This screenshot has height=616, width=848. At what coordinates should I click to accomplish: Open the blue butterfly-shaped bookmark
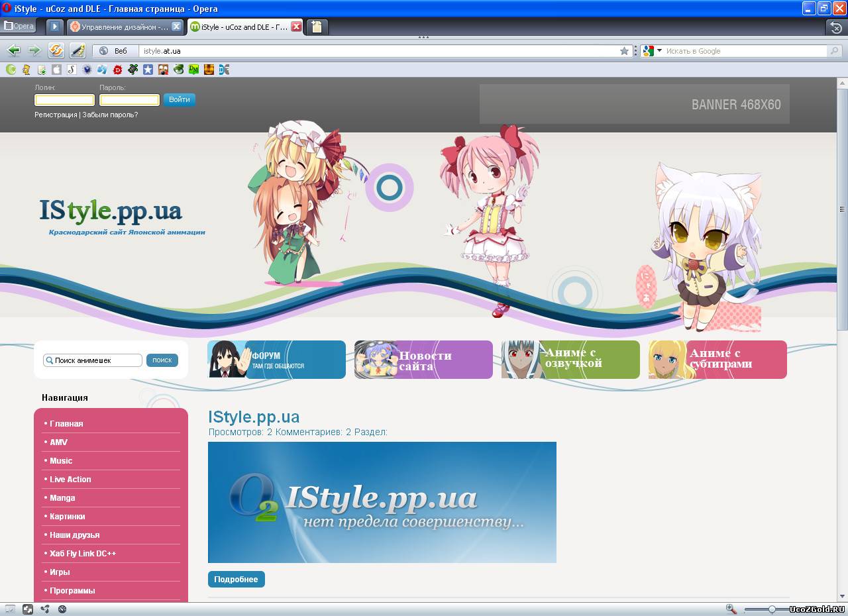tap(102, 69)
